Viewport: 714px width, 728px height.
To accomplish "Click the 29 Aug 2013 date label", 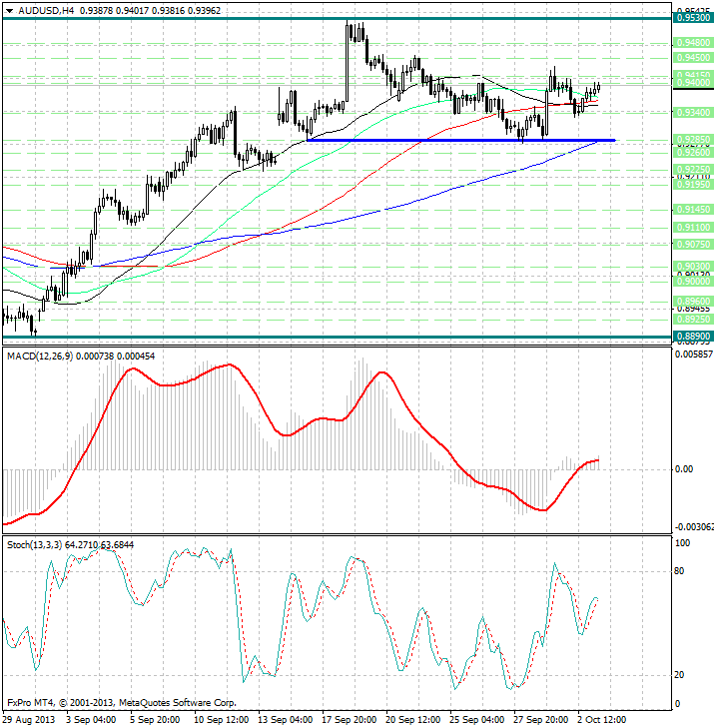I will tap(29, 720).
